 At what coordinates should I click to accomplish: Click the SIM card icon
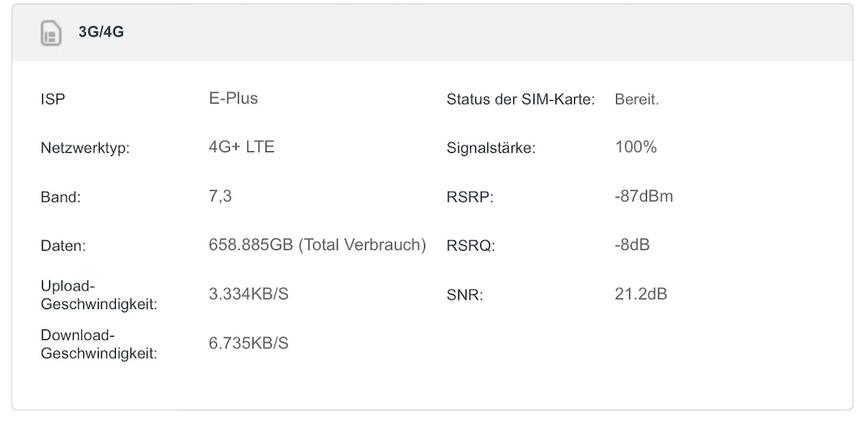pos(51,33)
